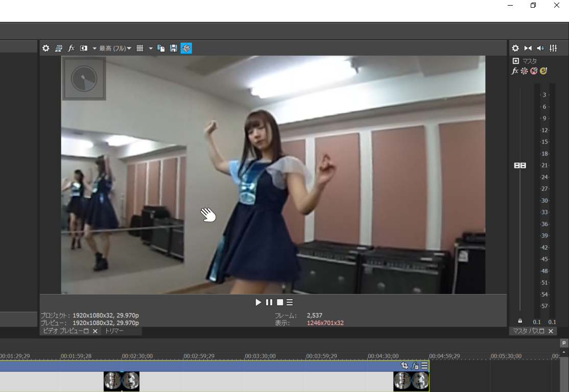
Task: Open the 最高 (フル) preview quality dropdown
Action: [115, 48]
